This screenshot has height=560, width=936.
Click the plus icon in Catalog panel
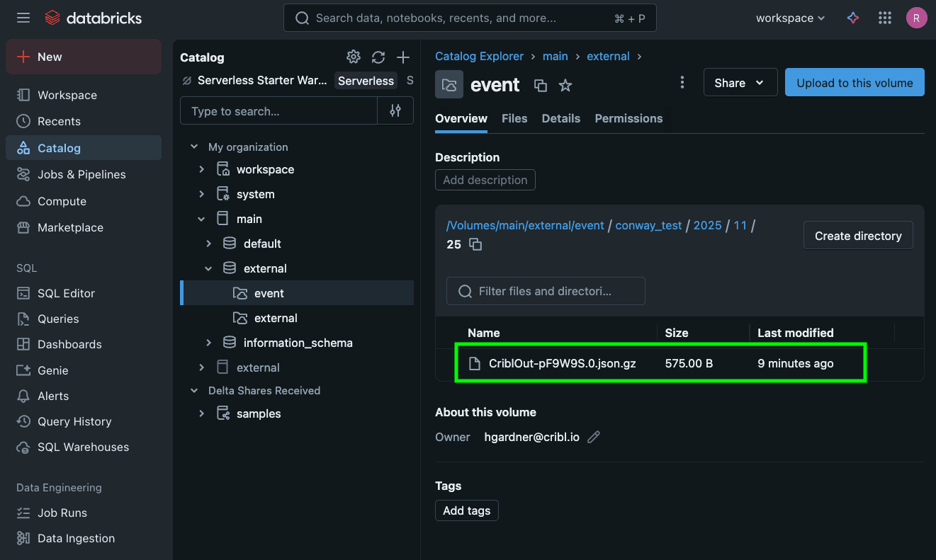point(403,57)
